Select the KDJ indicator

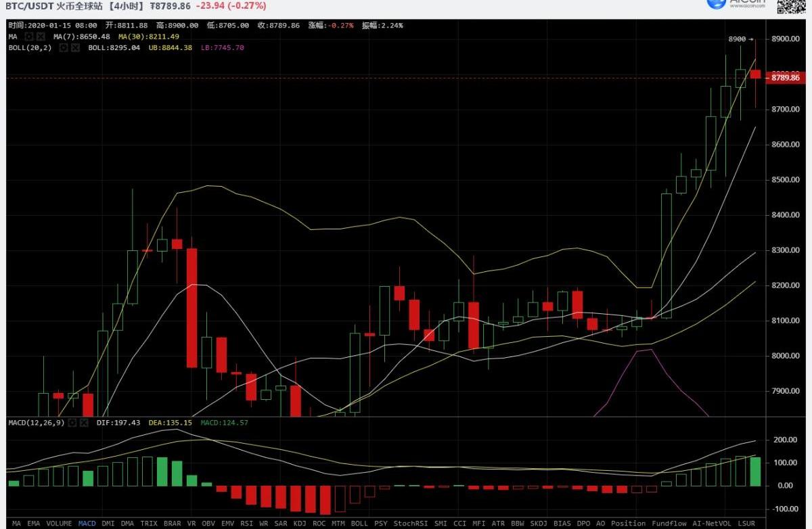[x=299, y=524]
